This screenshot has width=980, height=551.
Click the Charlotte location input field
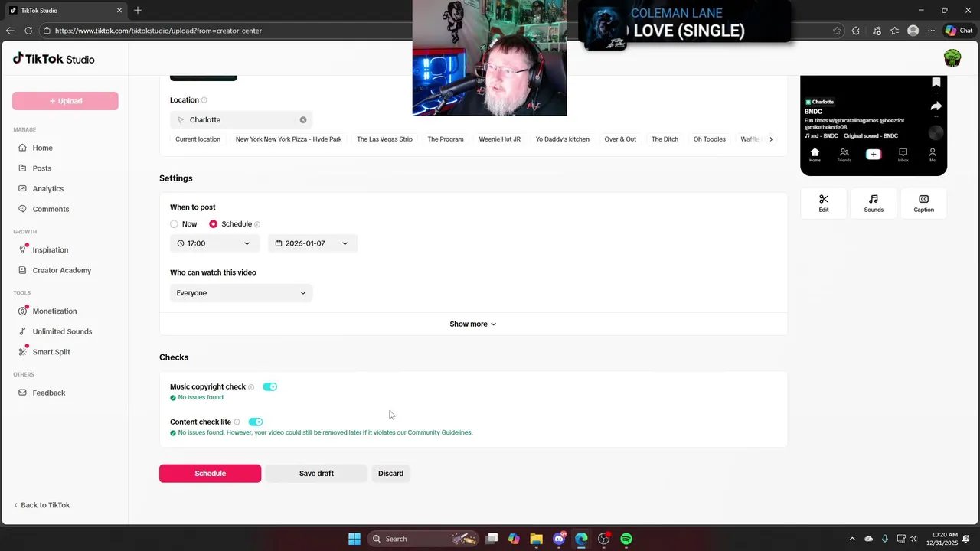241,120
